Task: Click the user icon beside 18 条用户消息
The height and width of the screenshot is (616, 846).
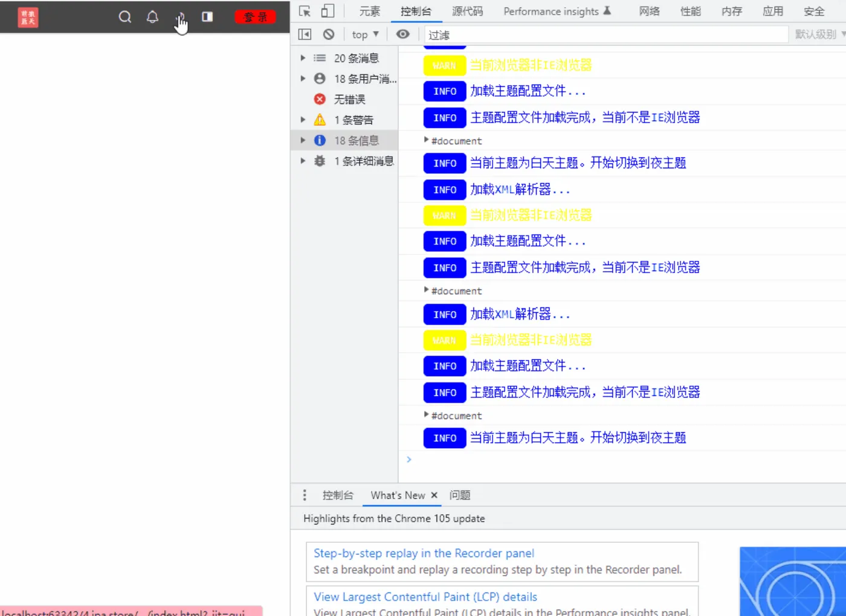Action: click(320, 79)
